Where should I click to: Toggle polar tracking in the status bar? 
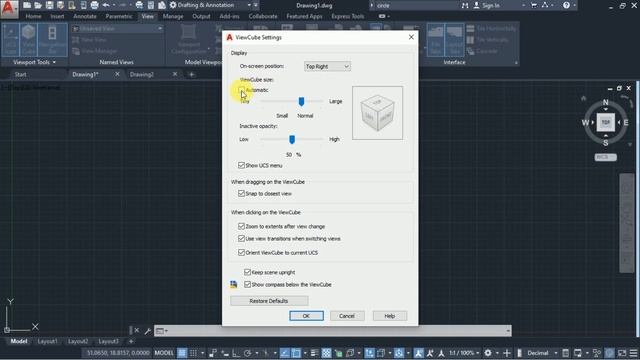tap(247, 353)
